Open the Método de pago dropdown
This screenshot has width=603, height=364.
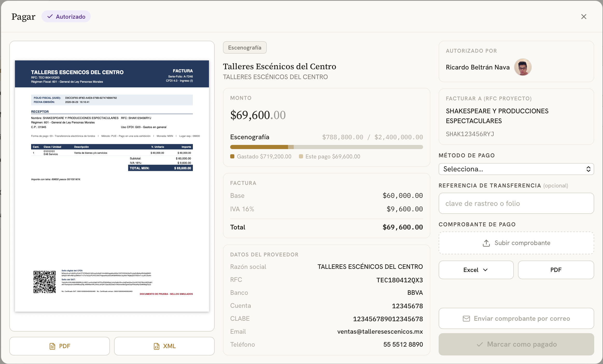[516, 169]
